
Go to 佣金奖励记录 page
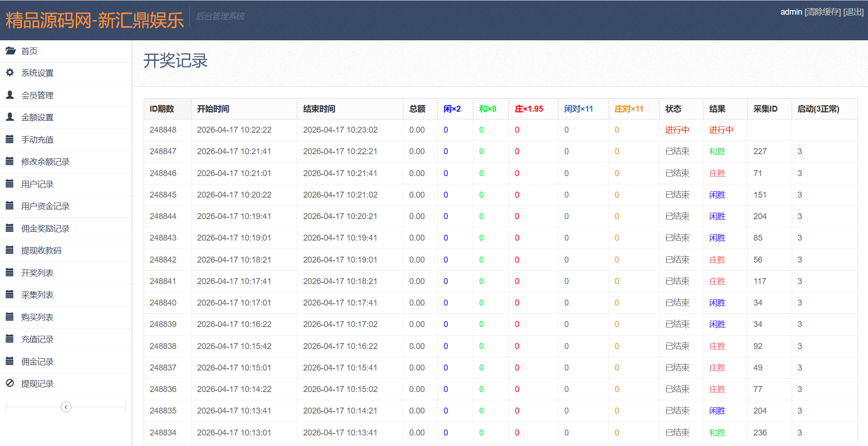click(45, 229)
